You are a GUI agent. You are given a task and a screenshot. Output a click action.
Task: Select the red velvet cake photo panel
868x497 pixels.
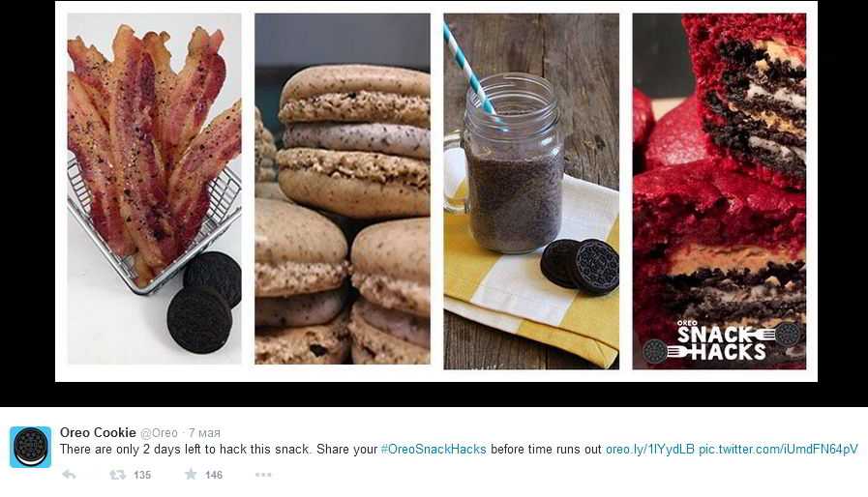(719, 190)
